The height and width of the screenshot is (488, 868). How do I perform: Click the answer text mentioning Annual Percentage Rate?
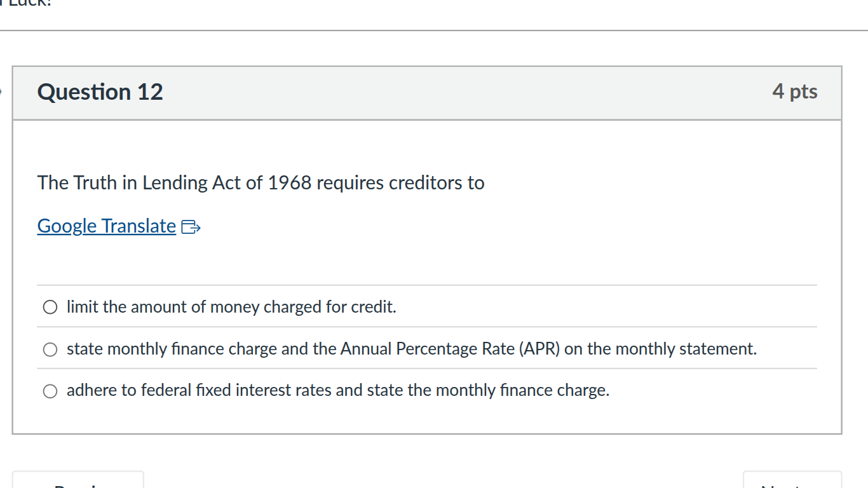coord(412,348)
